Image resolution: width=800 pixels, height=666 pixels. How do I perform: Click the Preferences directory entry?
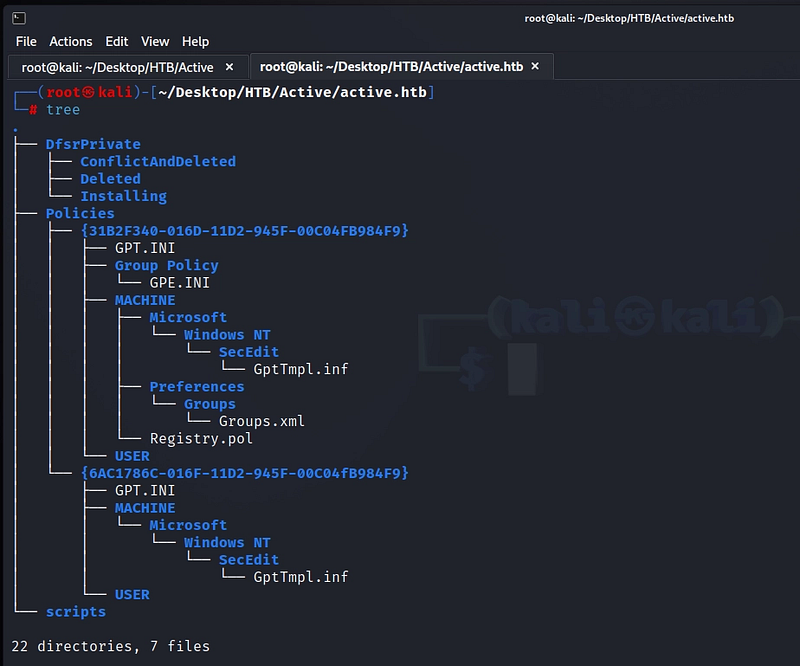(x=197, y=387)
